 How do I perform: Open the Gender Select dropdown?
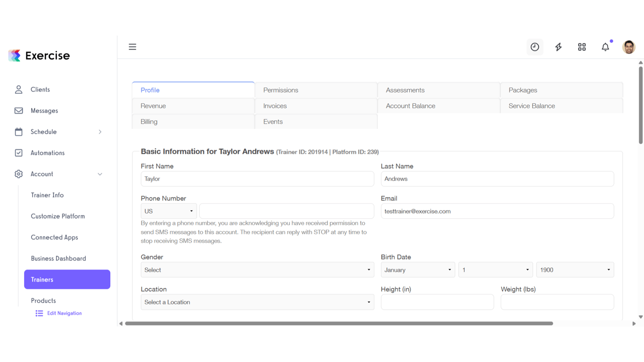[x=257, y=270]
